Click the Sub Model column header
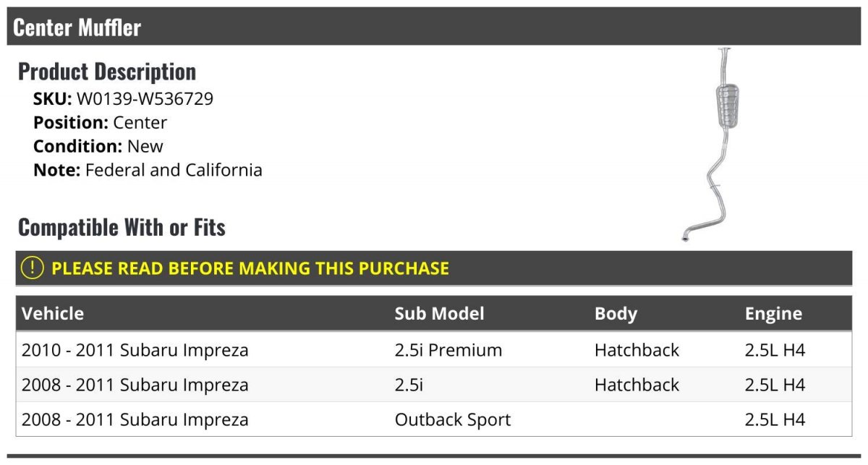The image size is (868, 465). [x=439, y=313]
